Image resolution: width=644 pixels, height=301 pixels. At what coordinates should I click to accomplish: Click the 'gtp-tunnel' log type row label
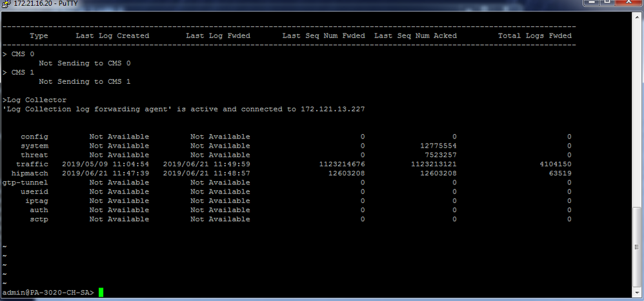[x=25, y=182]
